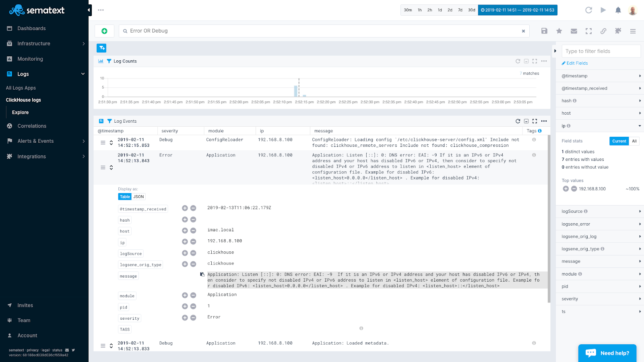The width and height of the screenshot is (644, 362).
Task: Clear the search query with X
Action: 523,31
